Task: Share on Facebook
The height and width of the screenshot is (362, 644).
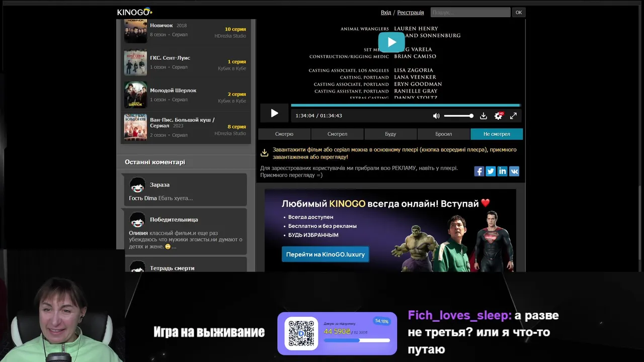Action: pyautogui.click(x=479, y=171)
